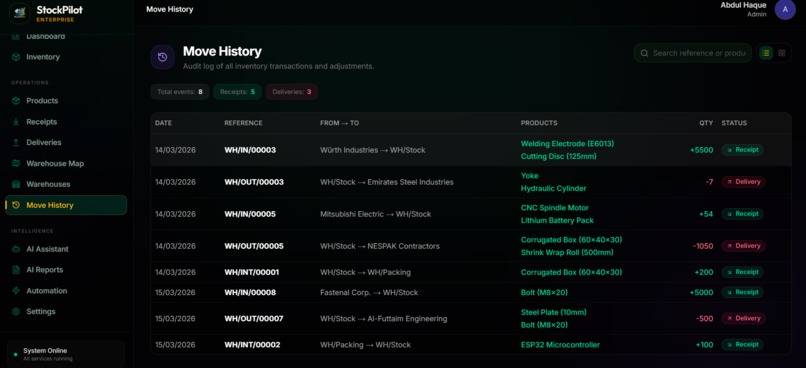The width and height of the screenshot is (806, 368).
Task: Click the ESP32 Microcontroller product
Action: 560,345
